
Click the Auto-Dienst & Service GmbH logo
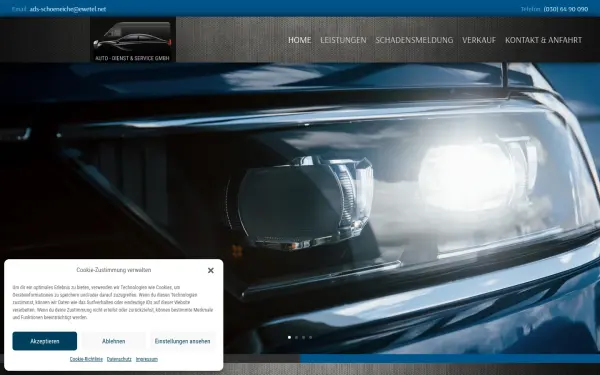coord(133,39)
